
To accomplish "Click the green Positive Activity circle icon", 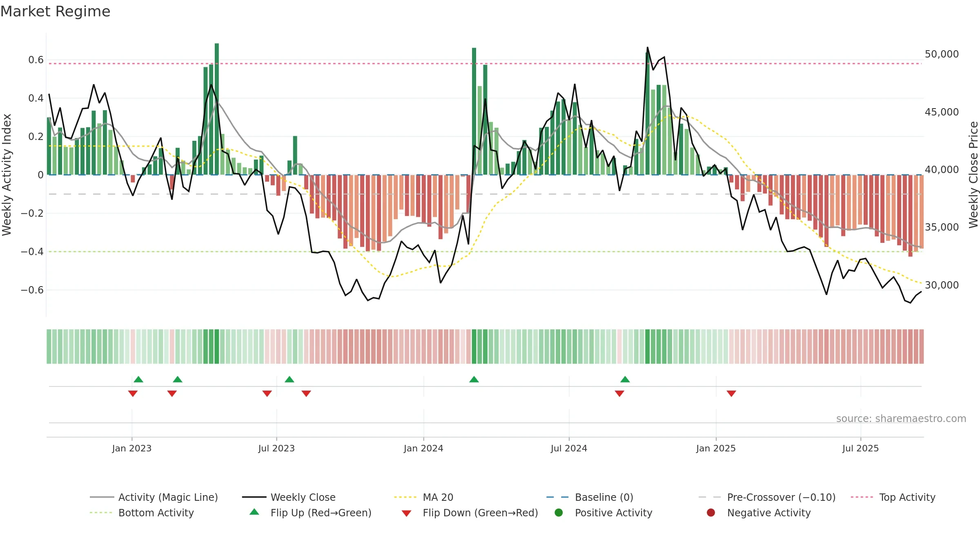I will click(x=559, y=513).
